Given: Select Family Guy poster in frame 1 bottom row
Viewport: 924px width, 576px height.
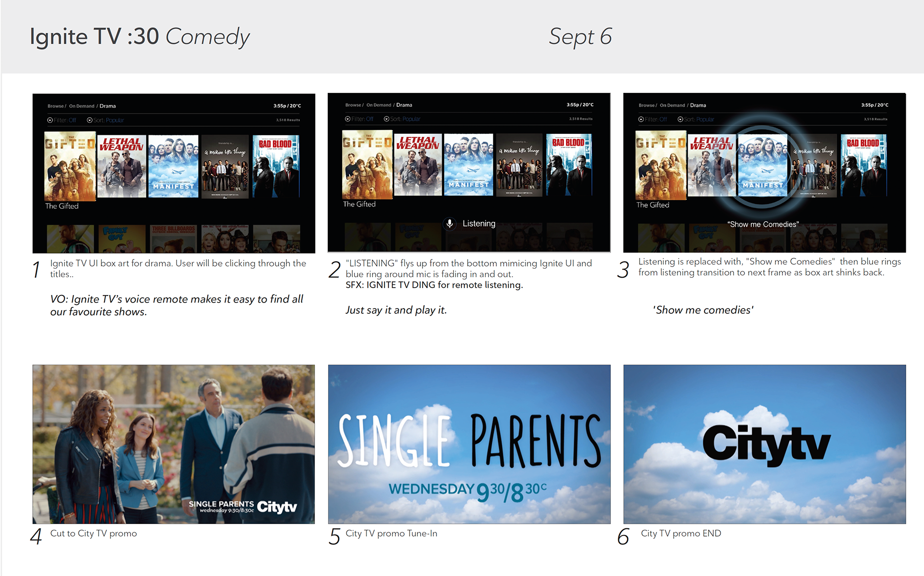Looking at the screenshot, I should 122,239.
